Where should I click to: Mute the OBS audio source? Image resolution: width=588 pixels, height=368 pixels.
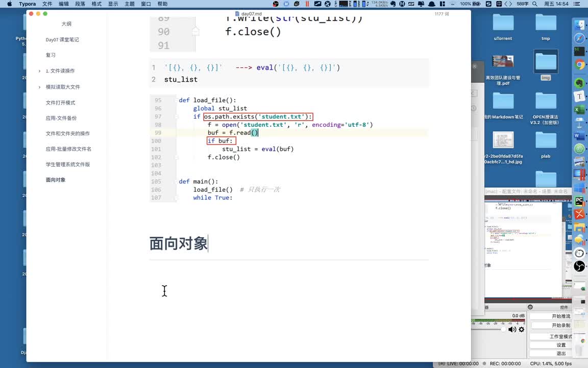(511, 329)
